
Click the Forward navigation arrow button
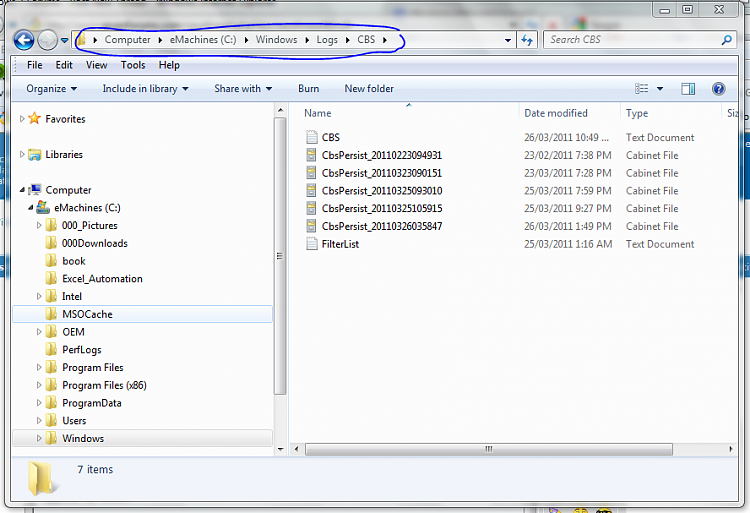click(x=47, y=40)
